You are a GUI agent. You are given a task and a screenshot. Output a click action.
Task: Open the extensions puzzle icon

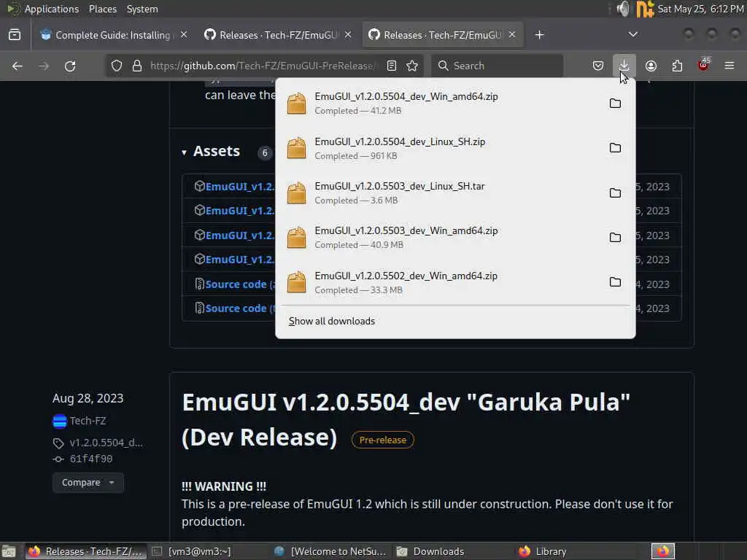tap(677, 66)
